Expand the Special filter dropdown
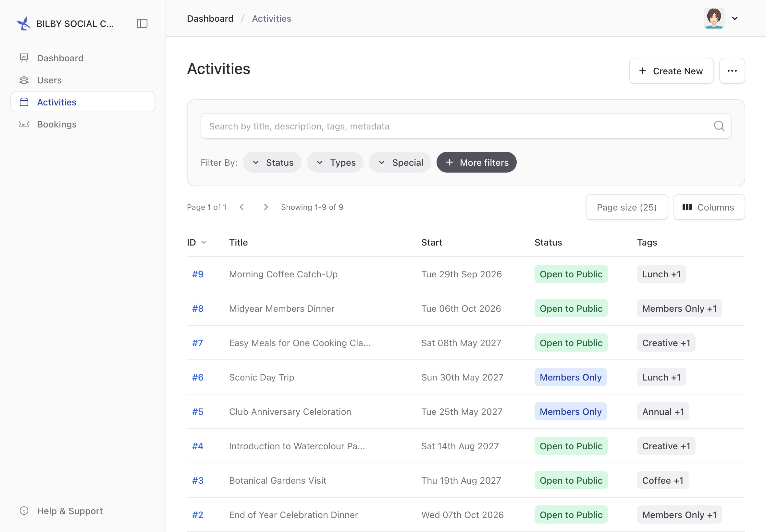Viewport: 766px width, 532px height. pyautogui.click(x=400, y=162)
